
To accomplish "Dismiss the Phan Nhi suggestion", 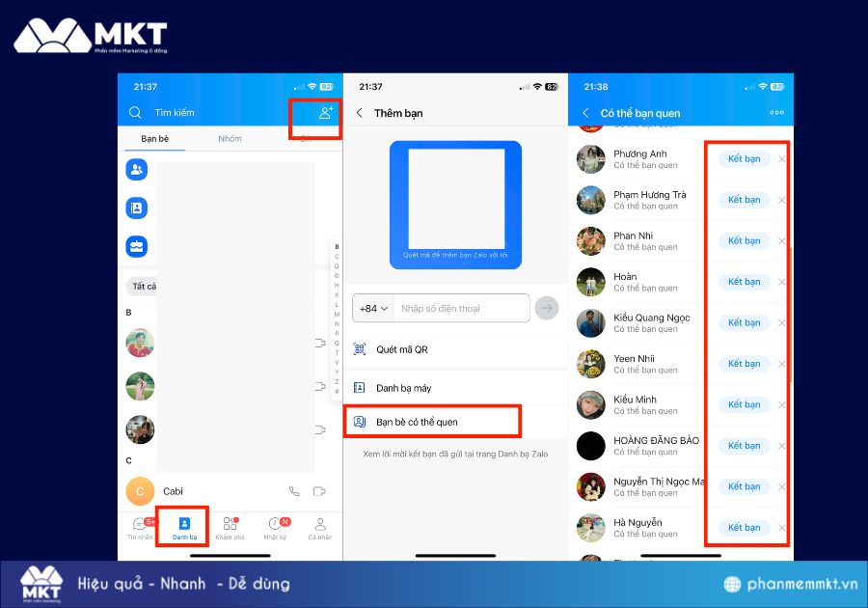I will (781, 241).
